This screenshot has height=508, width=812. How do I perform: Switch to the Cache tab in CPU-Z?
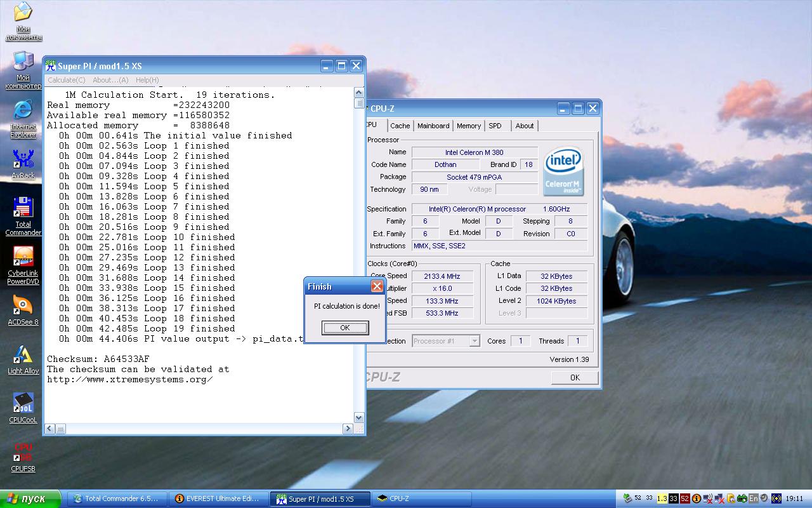[x=400, y=126]
